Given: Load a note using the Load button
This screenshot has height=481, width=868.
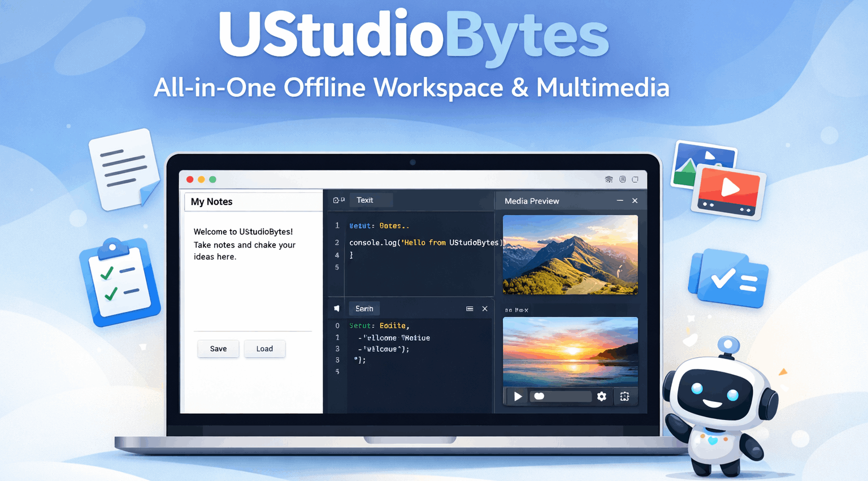Looking at the screenshot, I should tap(264, 349).
